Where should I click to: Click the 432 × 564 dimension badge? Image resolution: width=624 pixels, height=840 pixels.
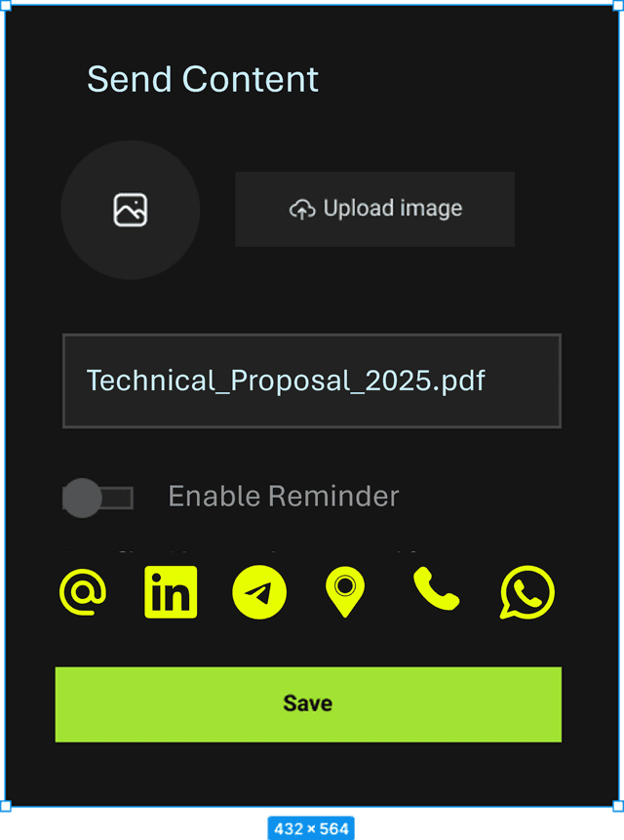point(311,828)
